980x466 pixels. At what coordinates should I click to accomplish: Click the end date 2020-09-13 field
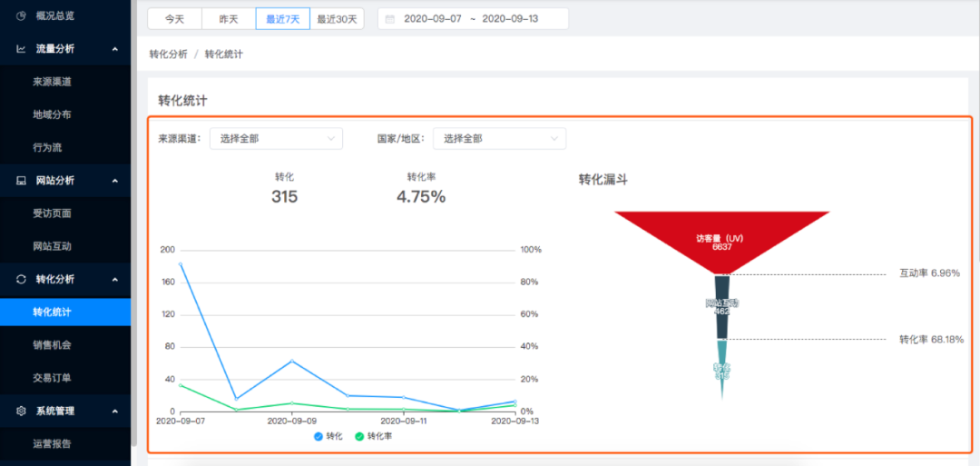pyautogui.click(x=510, y=19)
